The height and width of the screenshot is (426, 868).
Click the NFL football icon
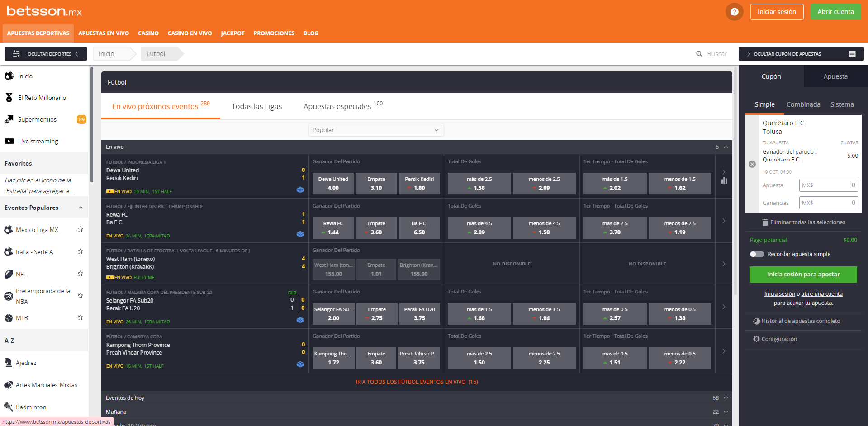[x=9, y=274]
